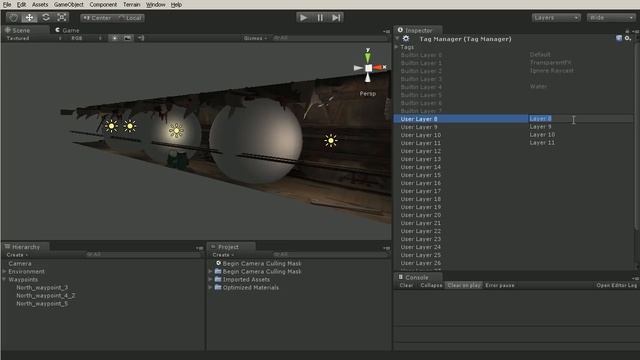Toggle Persp projection label
Viewport: 640px width, 360px height.
pos(367,93)
